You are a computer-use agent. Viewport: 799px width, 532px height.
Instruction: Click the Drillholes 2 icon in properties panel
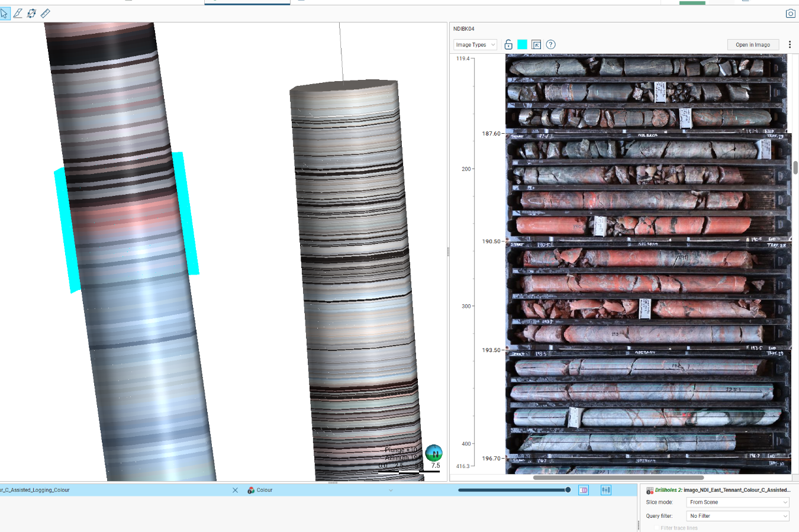[x=649, y=490]
